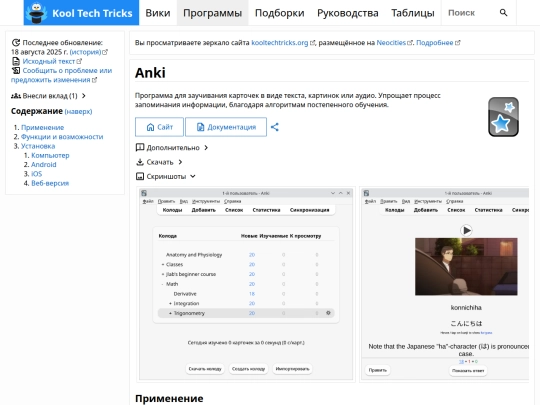Viewport: 540px width, 405px height.
Task: Click the file icon next to Исходный текст
Action: point(16,61)
